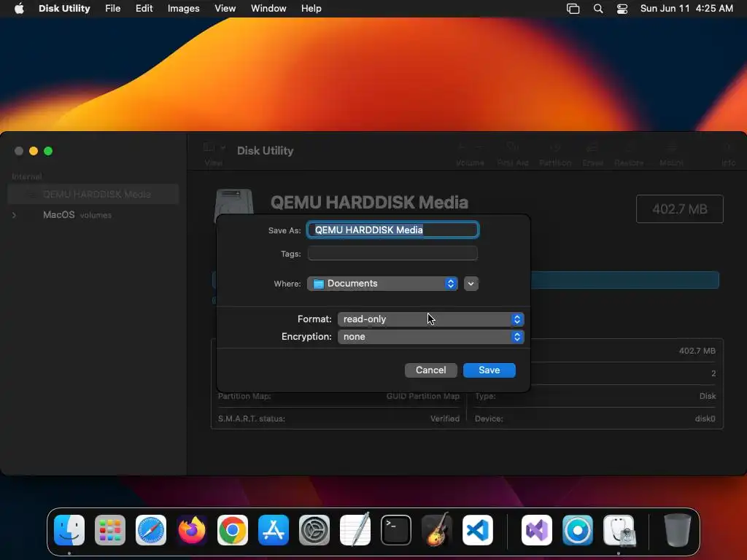
Task: Click the Erase toolbar icon
Action: pyautogui.click(x=592, y=153)
